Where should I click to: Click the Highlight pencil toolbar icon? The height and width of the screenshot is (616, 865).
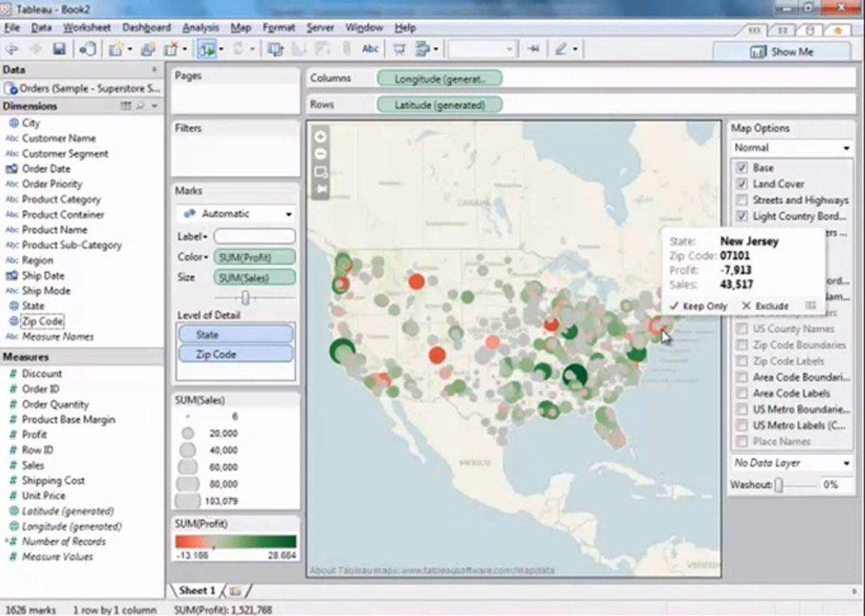(x=561, y=50)
